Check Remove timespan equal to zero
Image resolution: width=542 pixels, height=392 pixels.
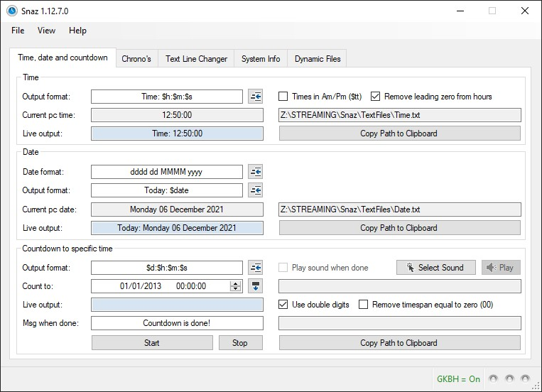pos(364,305)
